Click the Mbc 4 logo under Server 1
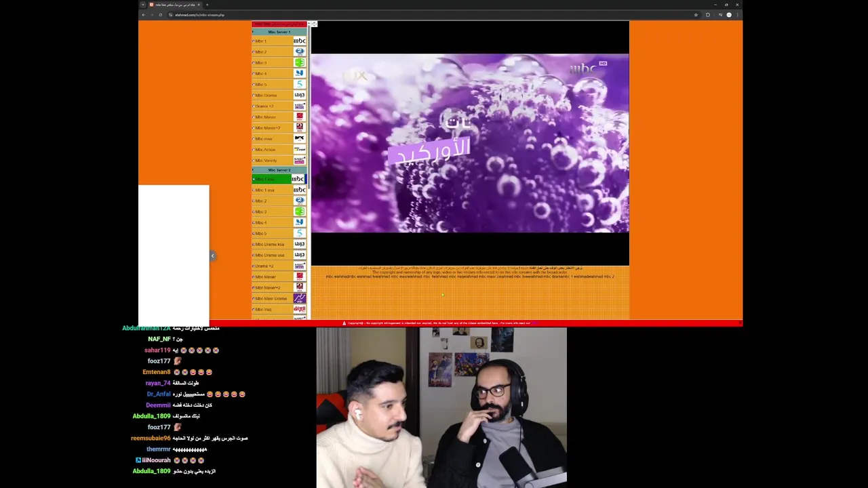The image size is (868, 488). (x=299, y=73)
